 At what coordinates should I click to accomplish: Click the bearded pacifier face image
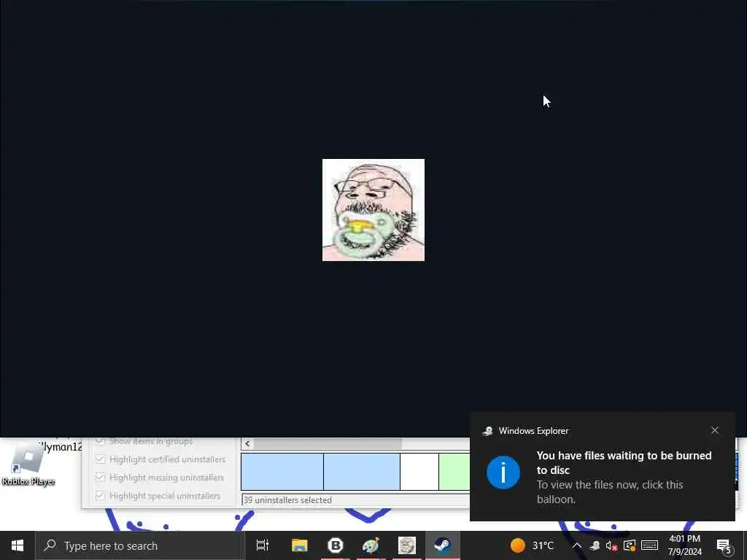(x=373, y=210)
